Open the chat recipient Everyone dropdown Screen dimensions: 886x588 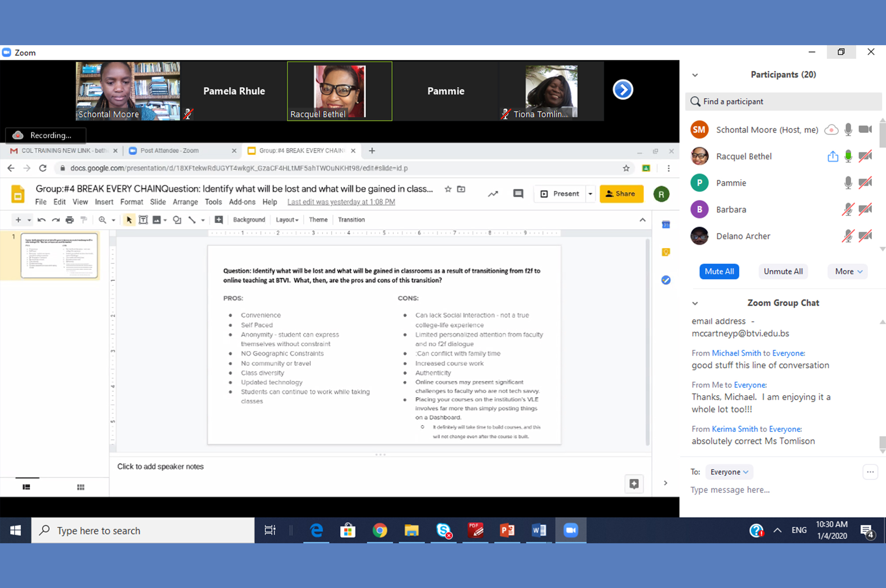729,472
